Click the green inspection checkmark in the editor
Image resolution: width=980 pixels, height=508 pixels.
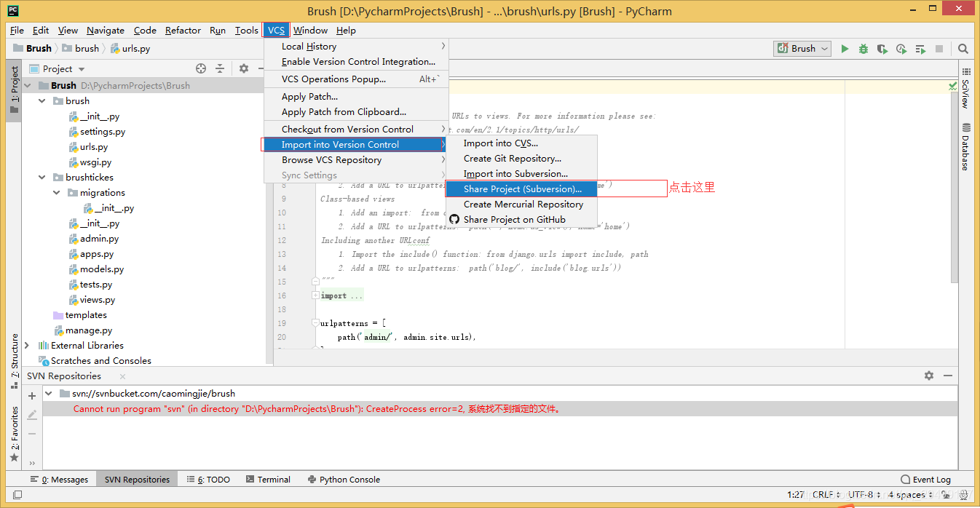[953, 86]
